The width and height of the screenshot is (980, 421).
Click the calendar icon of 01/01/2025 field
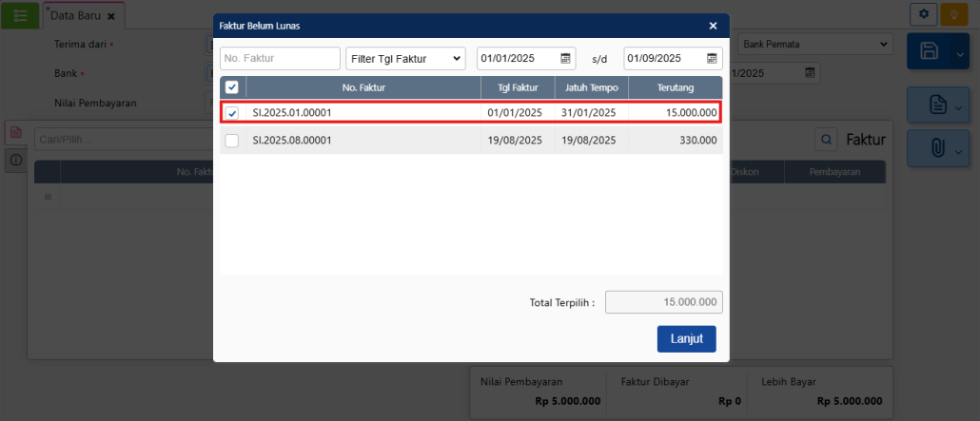(566, 59)
